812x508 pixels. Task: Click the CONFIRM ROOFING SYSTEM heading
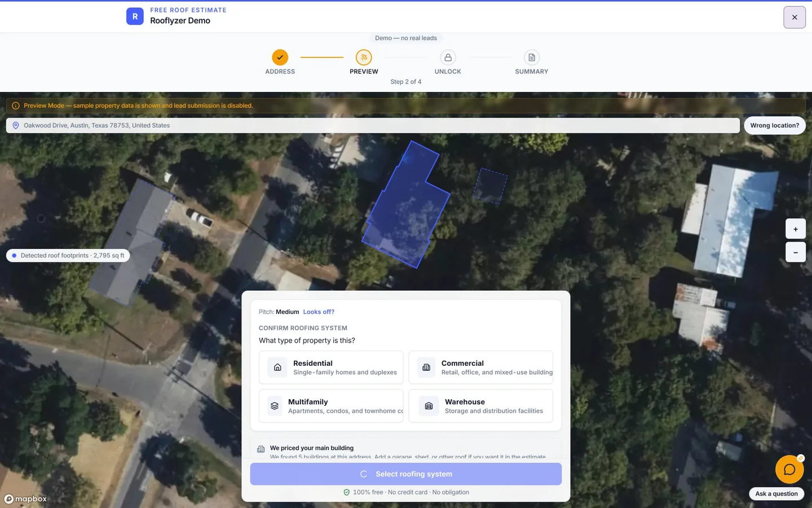tap(303, 328)
